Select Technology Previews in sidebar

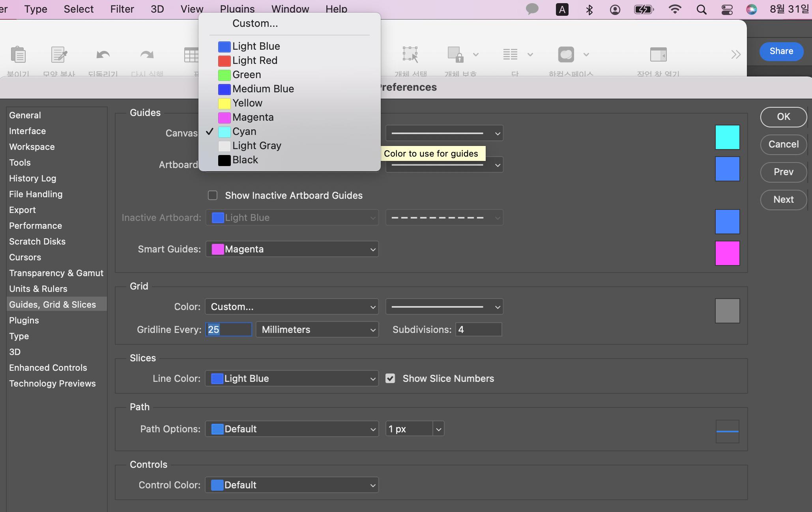click(x=57, y=383)
